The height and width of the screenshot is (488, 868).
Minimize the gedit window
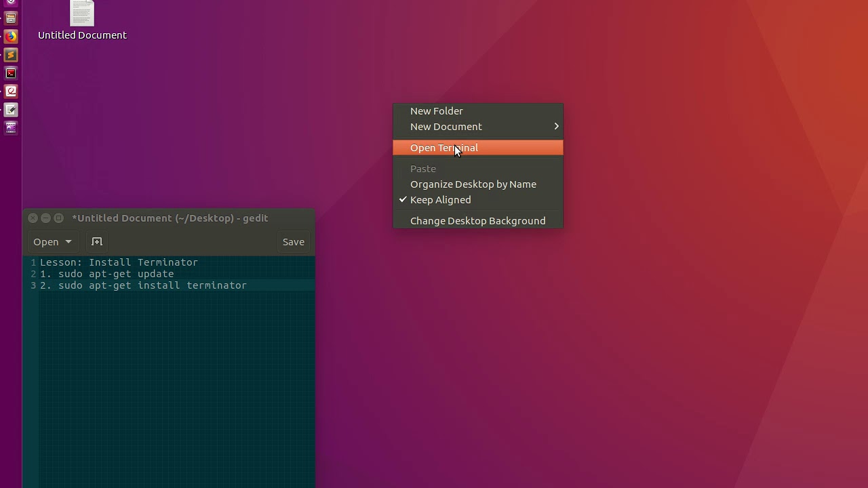point(45,218)
